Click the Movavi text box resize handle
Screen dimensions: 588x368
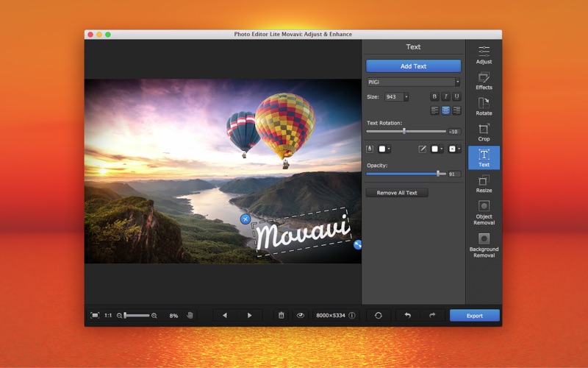358,245
